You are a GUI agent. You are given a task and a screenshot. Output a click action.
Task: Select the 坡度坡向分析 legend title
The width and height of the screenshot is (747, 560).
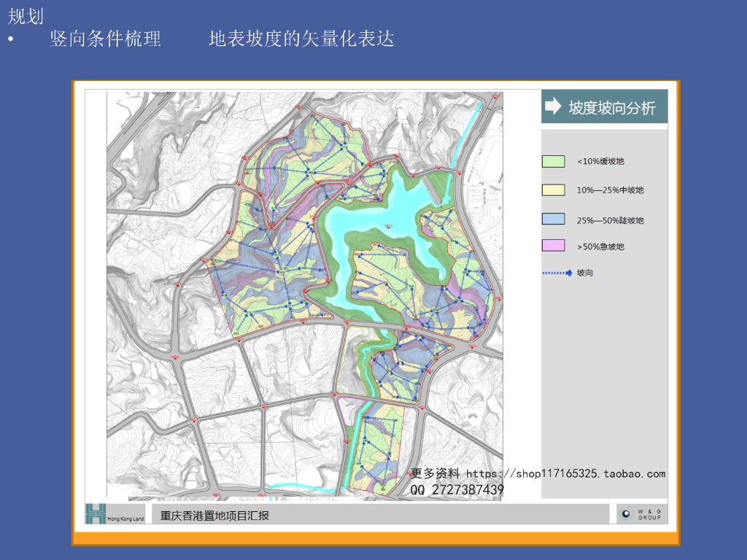pyautogui.click(x=611, y=107)
